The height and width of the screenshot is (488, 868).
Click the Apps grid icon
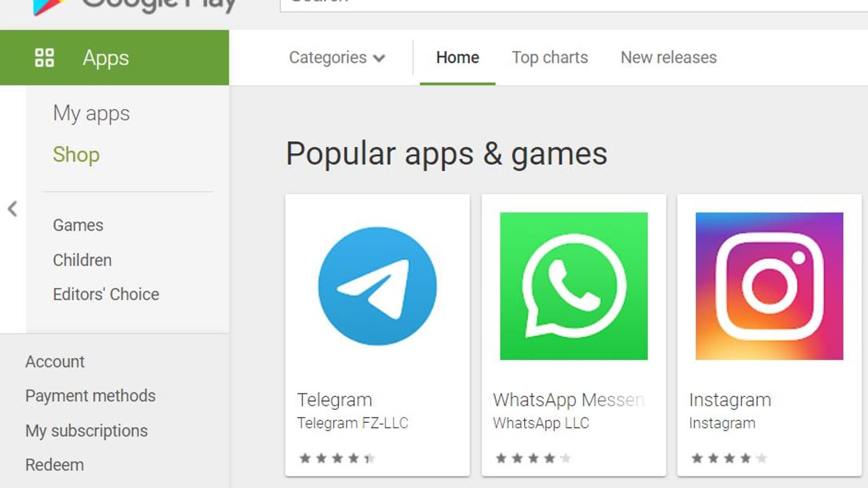pos(44,57)
